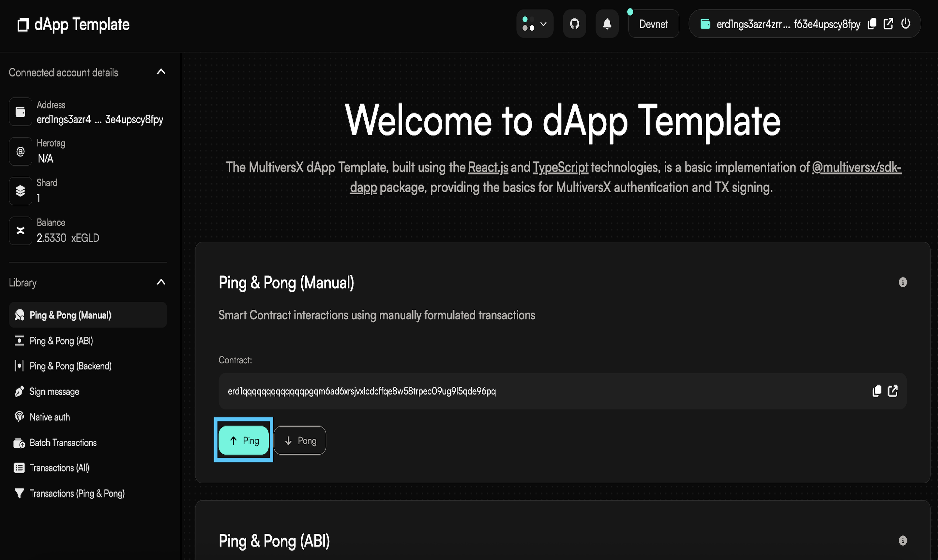Viewport: 938px width, 560px height.
Task: Go to Batch Transactions
Action: (x=63, y=443)
